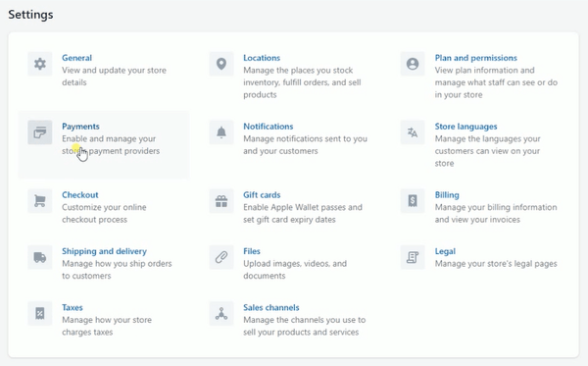Click 'Manage your billing information' description
This screenshot has height=366, width=588.
point(496,213)
